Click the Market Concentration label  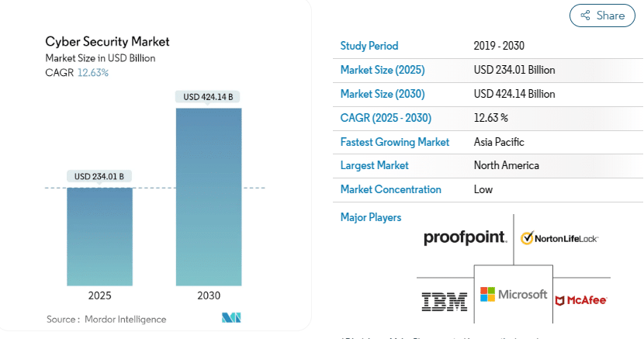[391, 189]
